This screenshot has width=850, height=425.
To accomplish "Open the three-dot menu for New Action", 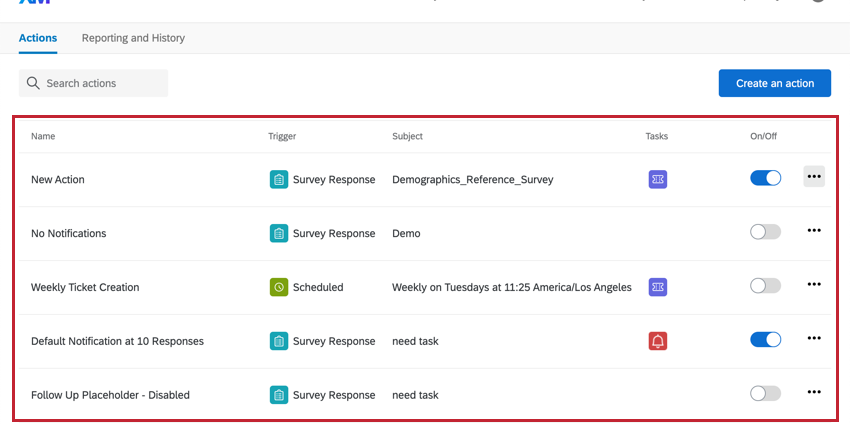I will click(x=814, y=177).
